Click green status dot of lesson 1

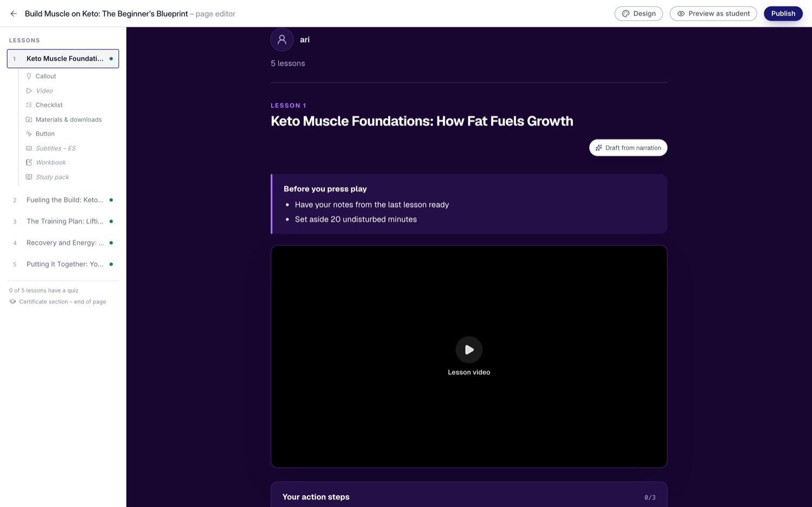(x=111, y=58)
